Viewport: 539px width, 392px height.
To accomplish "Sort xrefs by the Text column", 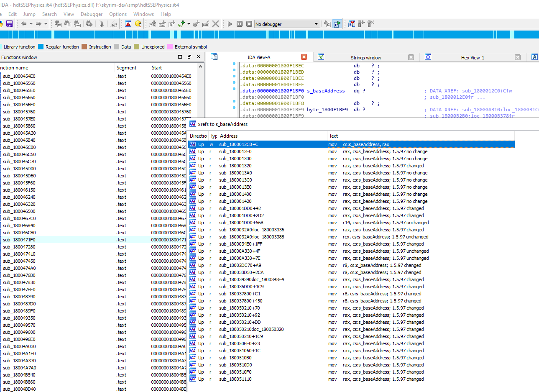I will (421, 136).
